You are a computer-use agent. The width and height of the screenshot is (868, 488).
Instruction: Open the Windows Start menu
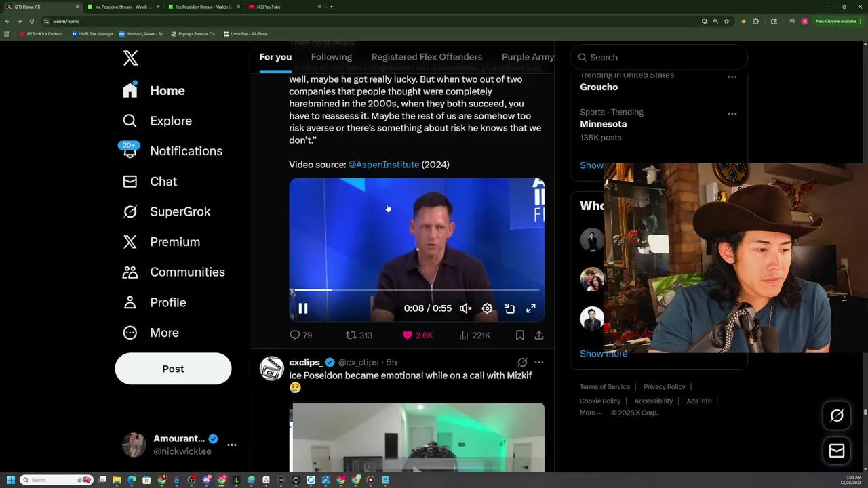click(x=10, y=480)
